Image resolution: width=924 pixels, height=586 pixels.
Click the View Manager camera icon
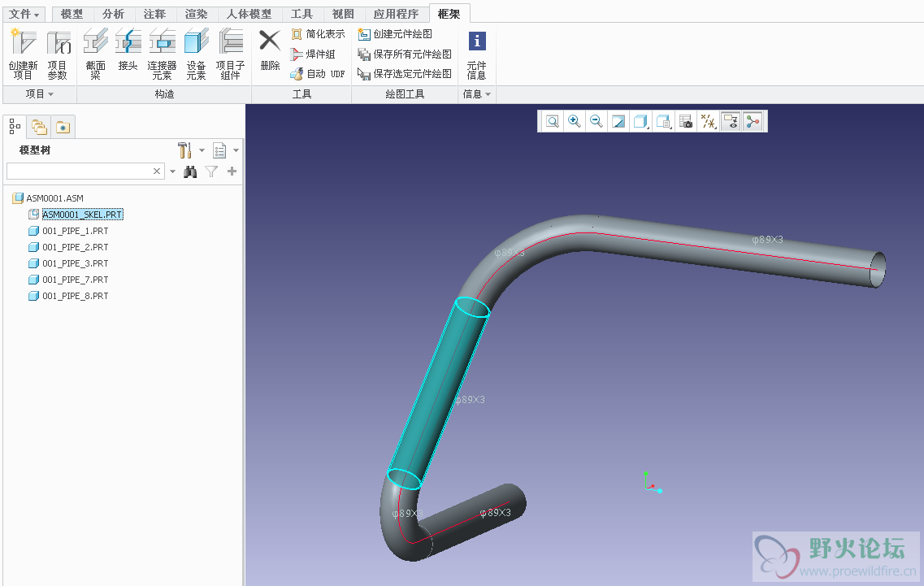tap(685, 121)
